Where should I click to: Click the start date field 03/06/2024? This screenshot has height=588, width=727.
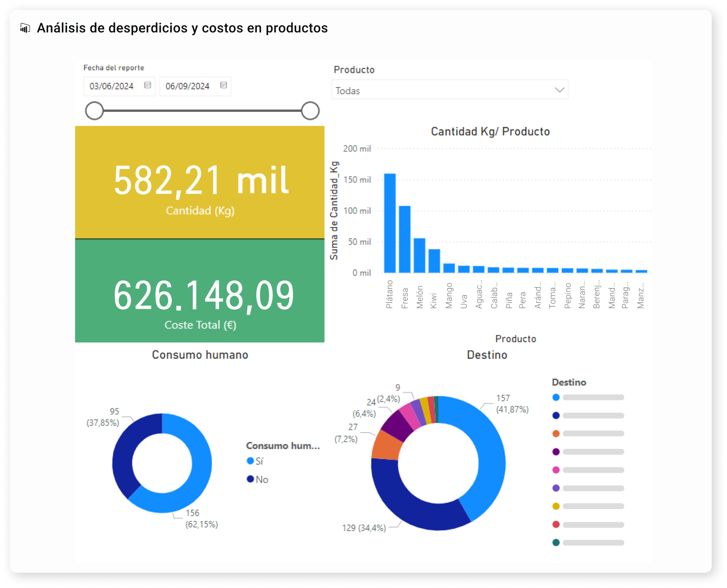[112, 86]
